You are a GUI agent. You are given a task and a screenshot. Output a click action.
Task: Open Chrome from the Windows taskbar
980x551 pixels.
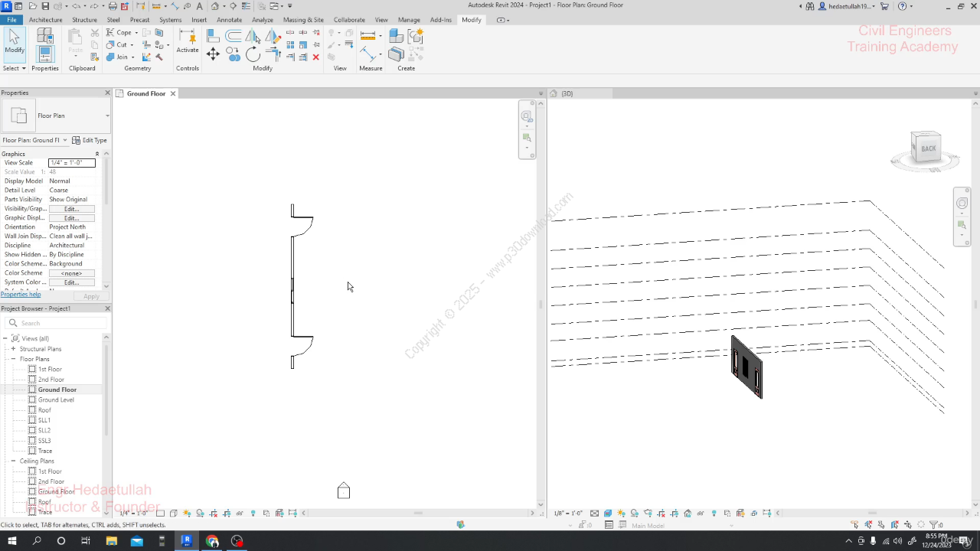[x=212, y=541]
